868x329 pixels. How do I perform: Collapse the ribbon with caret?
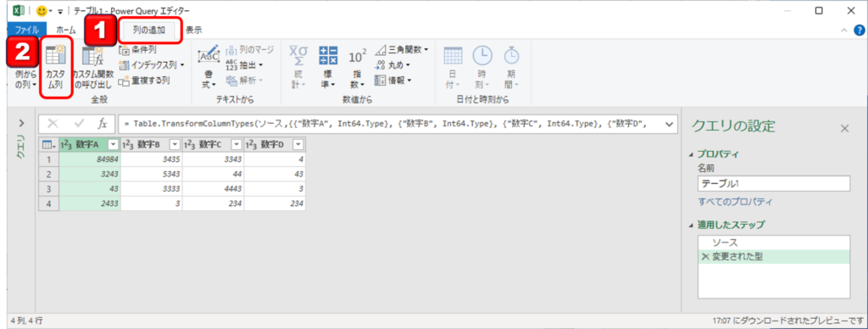844,31
